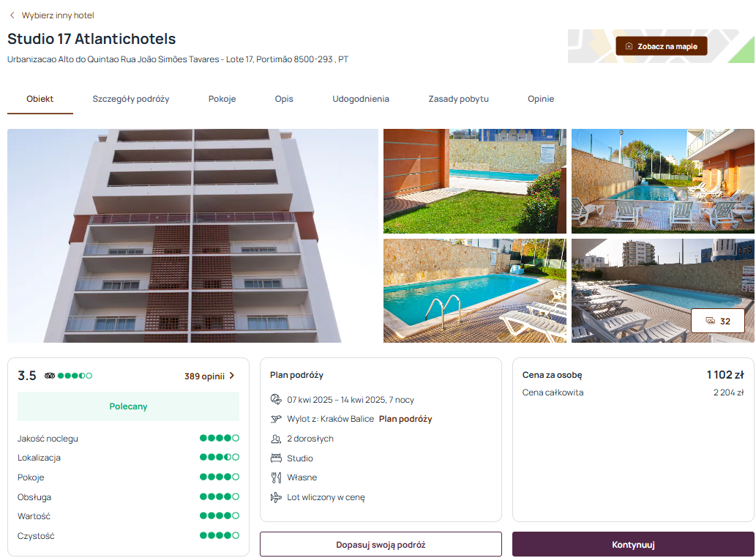Open the photo gallery icon showing 32
Screen dimensions: 756x558
[x=710, y=321]
